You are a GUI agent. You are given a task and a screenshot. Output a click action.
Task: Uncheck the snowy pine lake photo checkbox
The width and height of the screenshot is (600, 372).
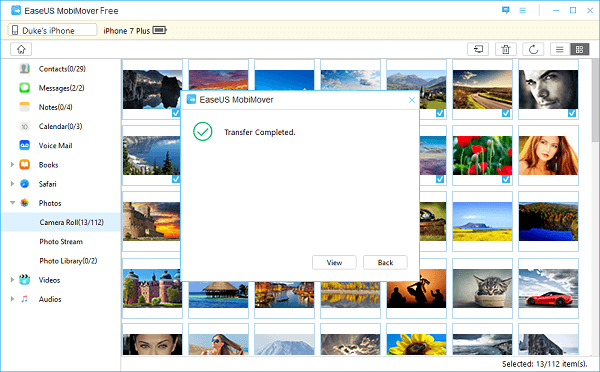tap(176, 179)
